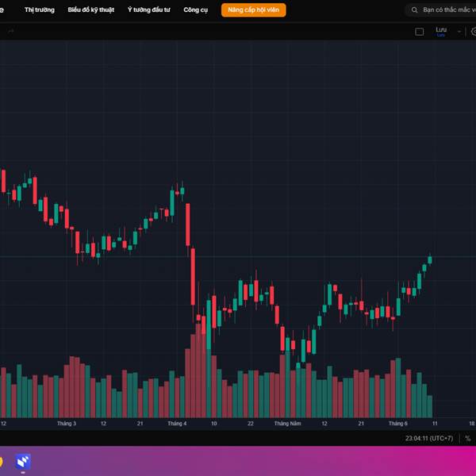Click the search magnifier icon
Viewport: 476px width, 476px height.
pyautogui.click(x=414, y=10)
